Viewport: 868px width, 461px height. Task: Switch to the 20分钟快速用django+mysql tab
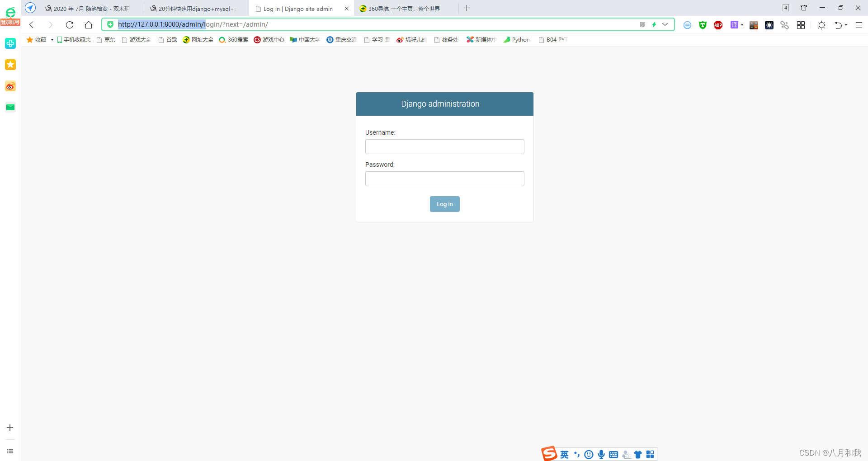tap(197, 9)
